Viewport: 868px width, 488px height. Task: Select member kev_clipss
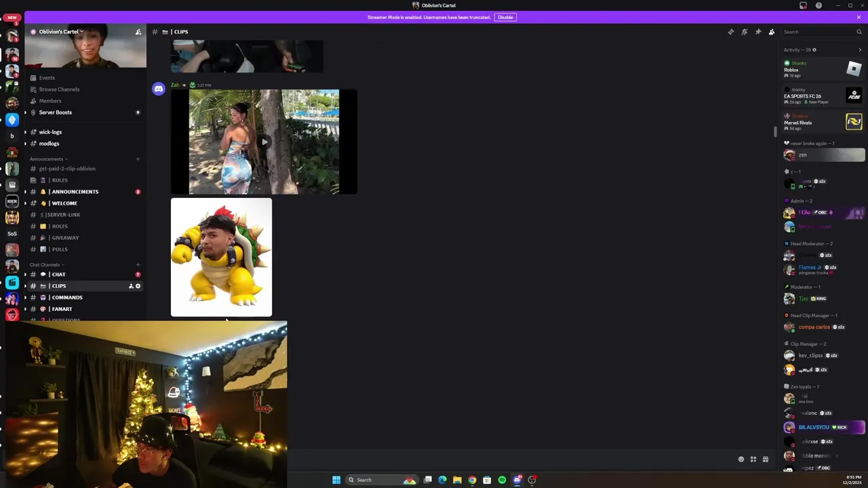tap(823, 356)
